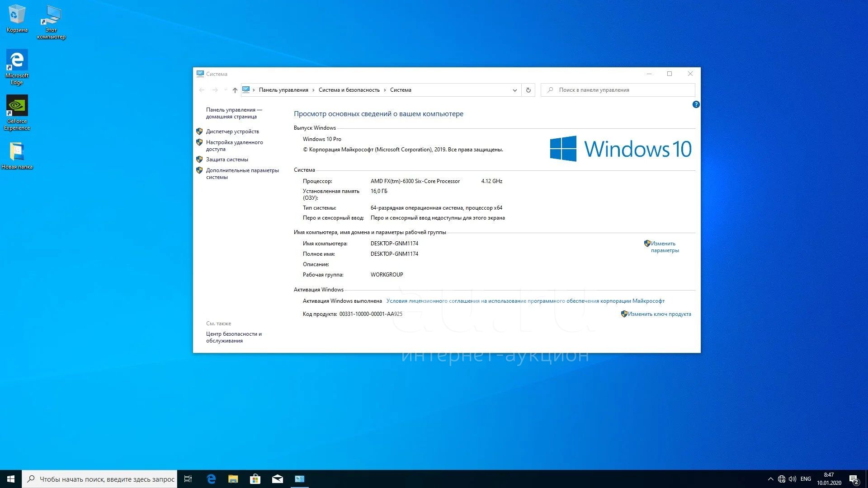868x488 pixels.
Task: Select the AMD FX(tm)-6300 processor text
Action: click(415, 181)
